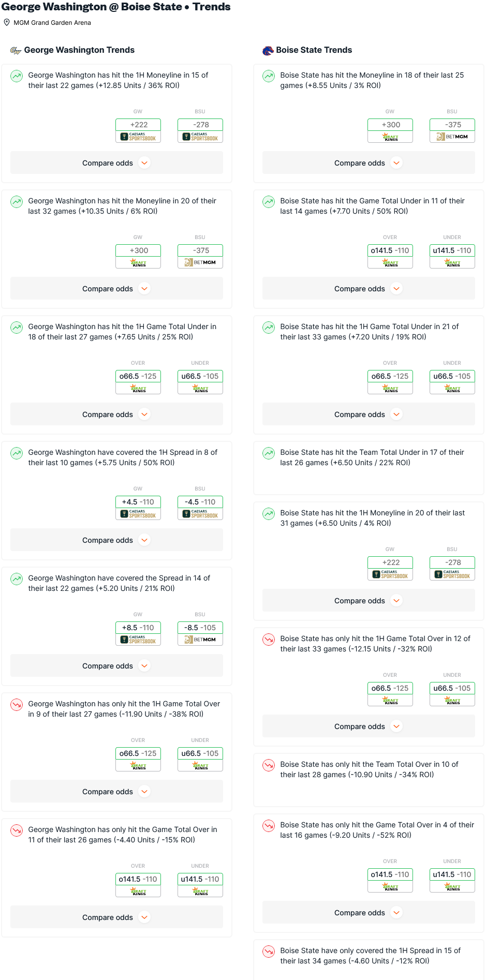Screen dimensions: 486x980
Task: Click the MGM Grand Garden Arena location pin
Action: 7,22
